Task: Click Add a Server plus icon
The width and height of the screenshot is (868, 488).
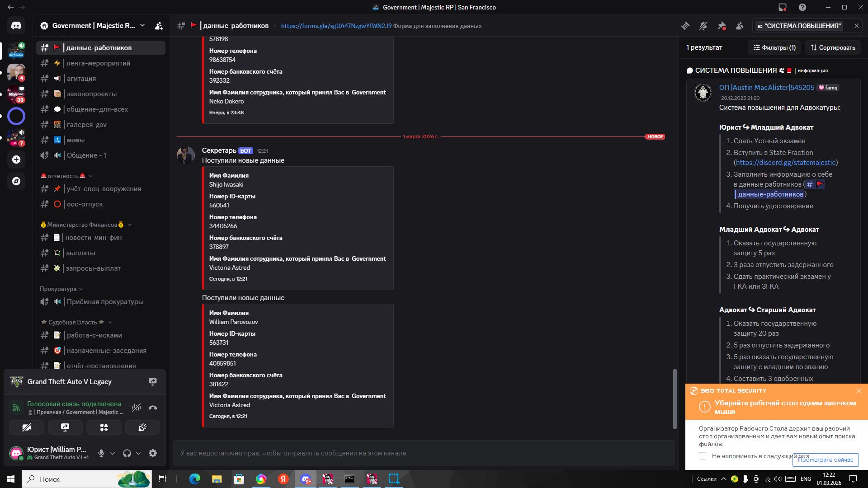Action: click(x=16, y=160)
